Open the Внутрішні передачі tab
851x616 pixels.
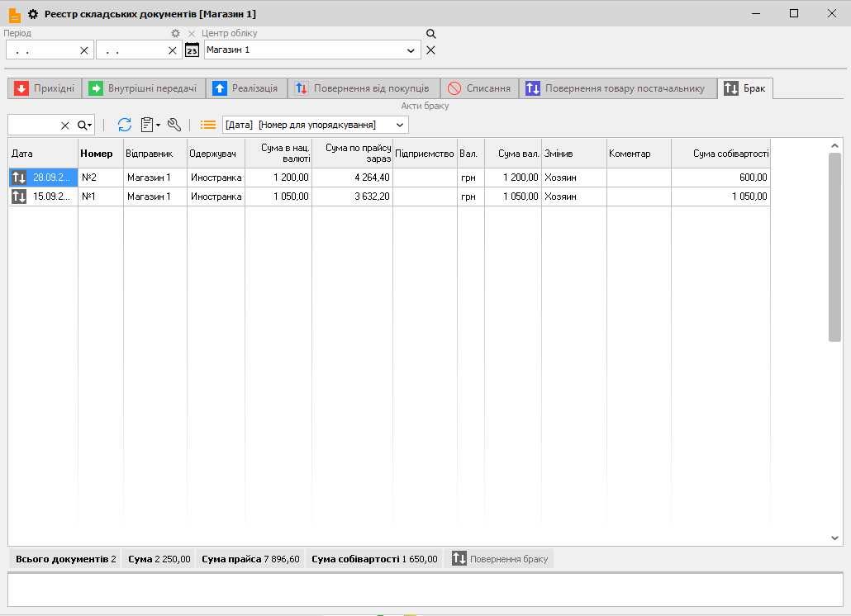pos(144,88)
